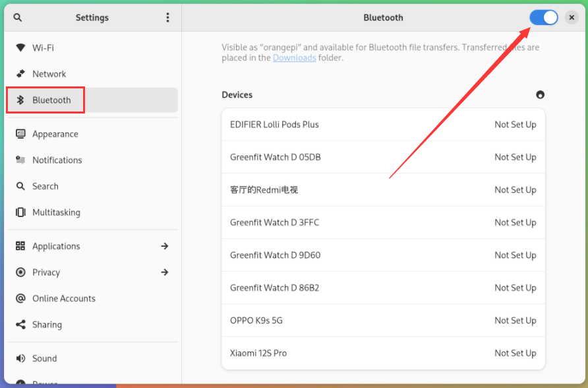Turn off the Bluetooth switch
This screenshot has width=588, height=388.
543,18
